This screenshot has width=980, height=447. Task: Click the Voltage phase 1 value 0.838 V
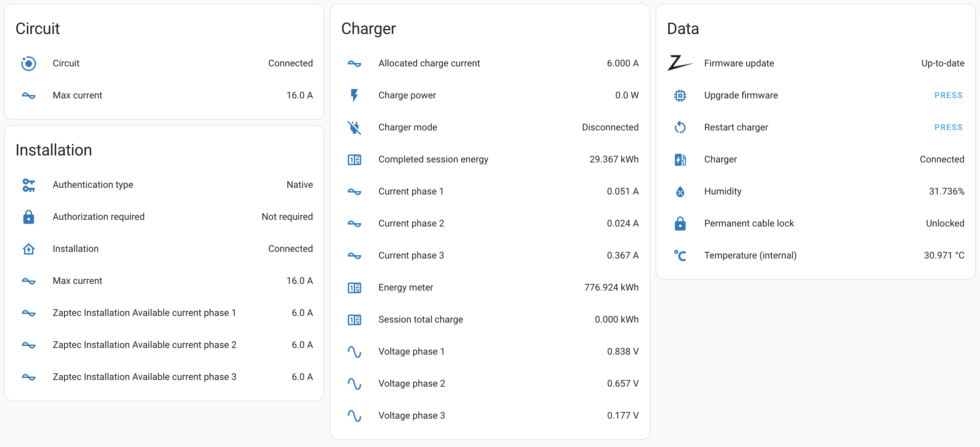[623, 352]
